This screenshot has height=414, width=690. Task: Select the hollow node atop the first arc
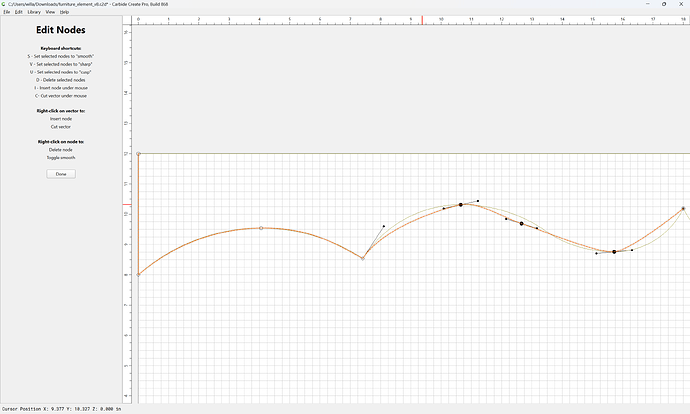coord(261,228)
